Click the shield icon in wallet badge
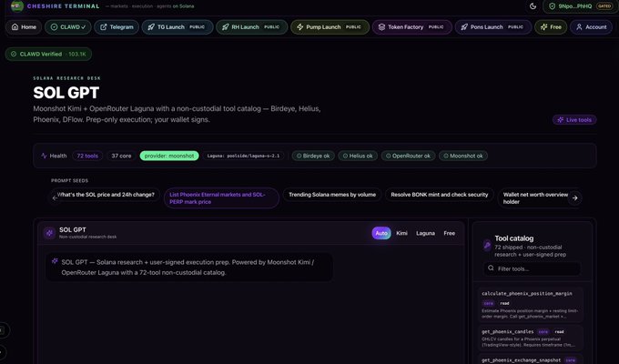The height and width of the screenshot is (364, 619). 552,6
